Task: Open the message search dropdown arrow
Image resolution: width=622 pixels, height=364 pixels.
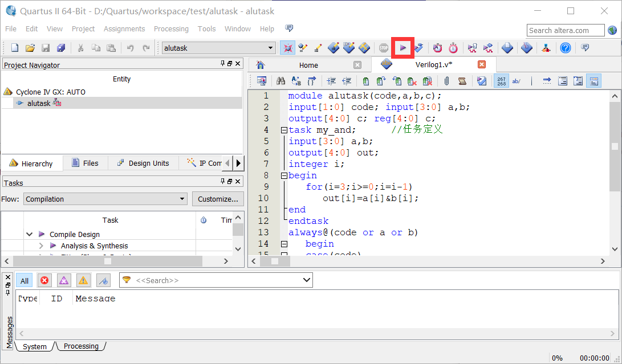Action: tap(306, 280)
